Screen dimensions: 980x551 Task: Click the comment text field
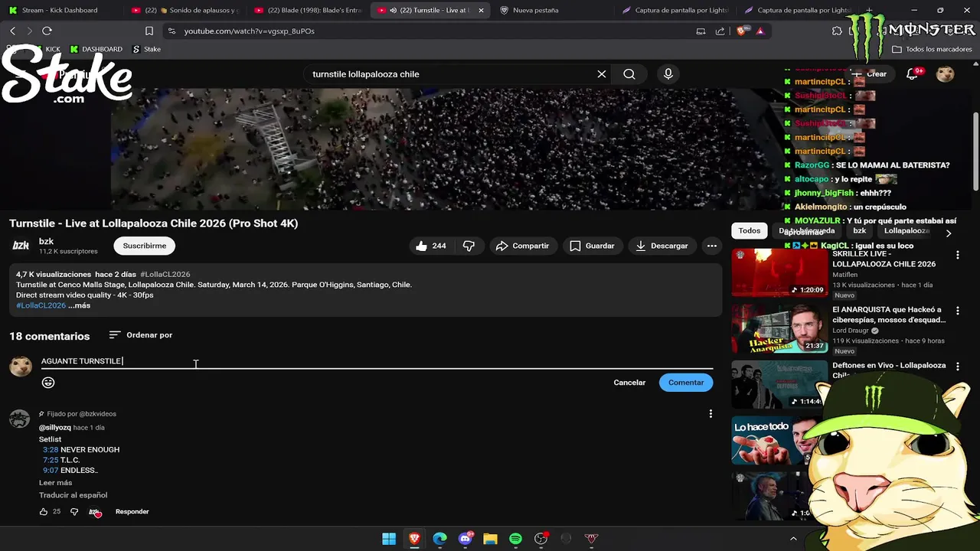point(377,361)
